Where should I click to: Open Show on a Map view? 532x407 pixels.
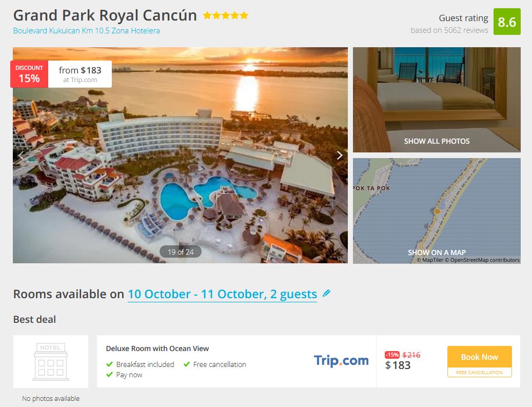(x=437, y=211)
